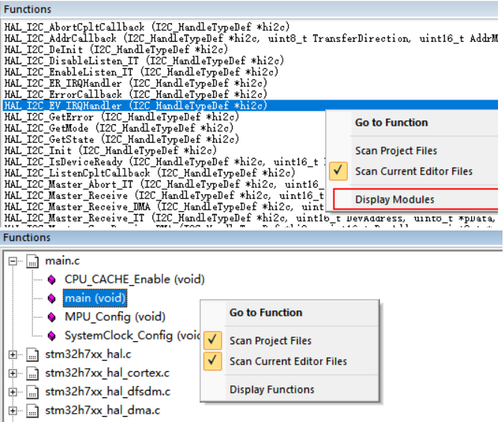This screenshot has width=504, height=422.
Task: Click the stm32h7xx_hal_cortex.c file icon
Action: (31, 373)
